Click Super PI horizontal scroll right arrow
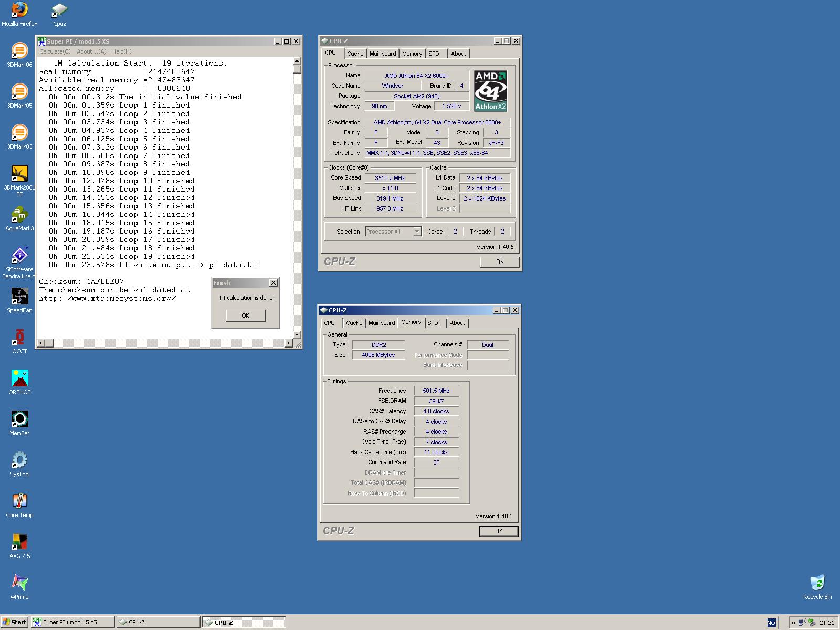The image size is (840, 630). pos(288,343)
